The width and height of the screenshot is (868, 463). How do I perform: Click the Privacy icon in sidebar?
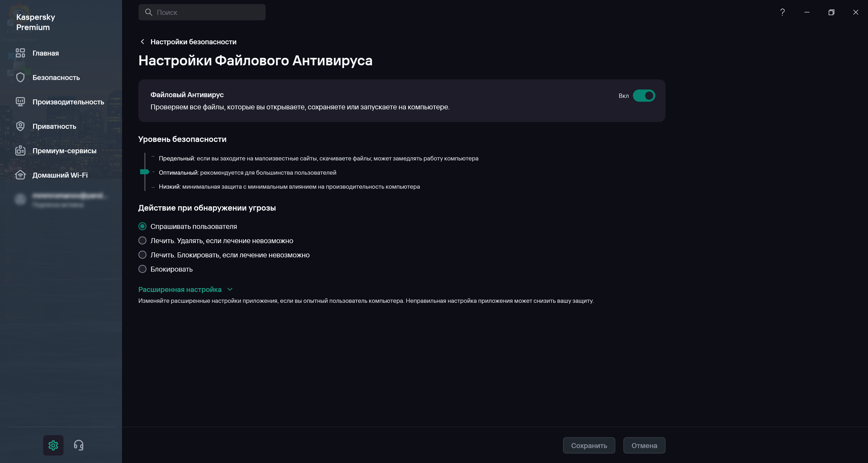pos(20,126)
